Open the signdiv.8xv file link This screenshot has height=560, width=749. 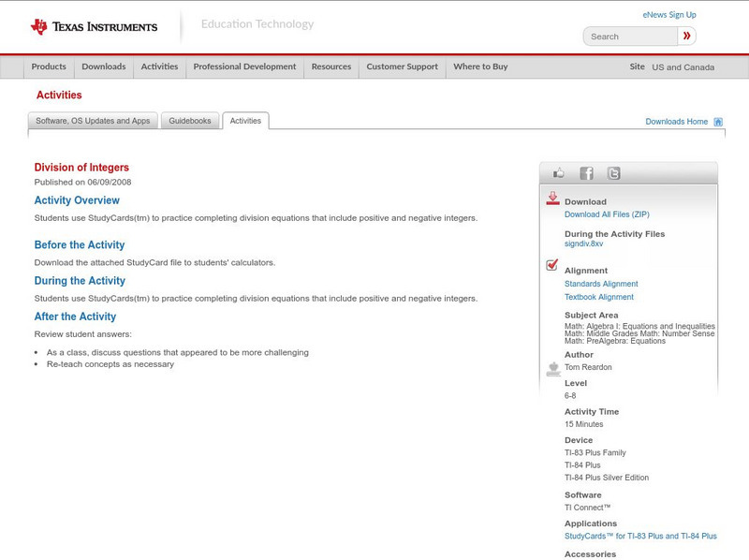583,243
